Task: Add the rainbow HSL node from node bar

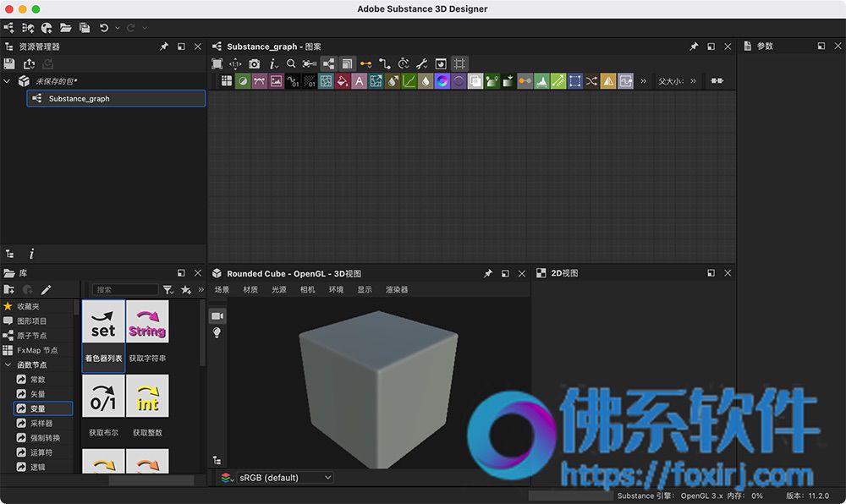Action: tap(442, 81)
